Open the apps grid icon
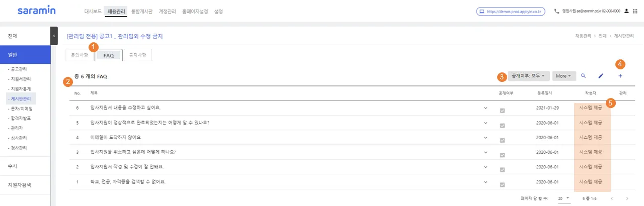Screen dimensions: 644x206 pos(634,11)
